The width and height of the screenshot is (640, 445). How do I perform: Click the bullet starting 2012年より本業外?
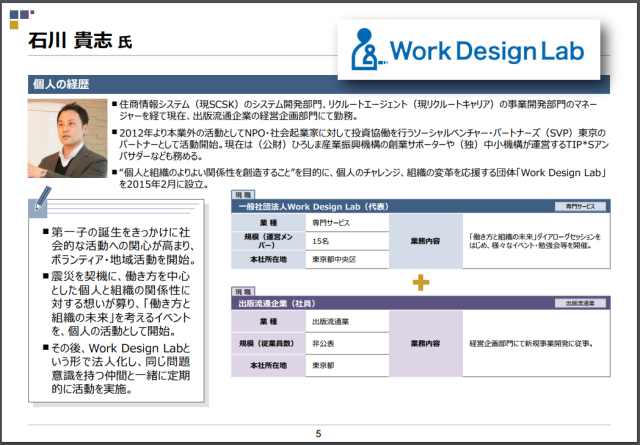point(360,144)
